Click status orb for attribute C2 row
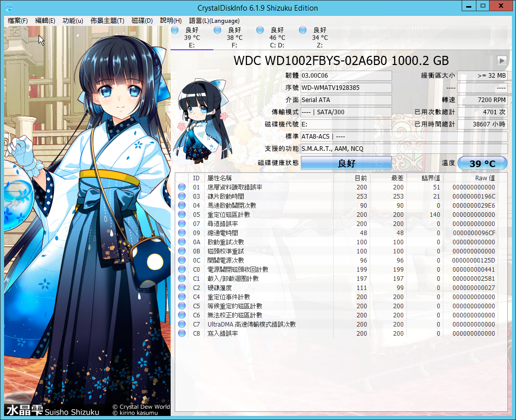516x420 pixels. [182, 288]
